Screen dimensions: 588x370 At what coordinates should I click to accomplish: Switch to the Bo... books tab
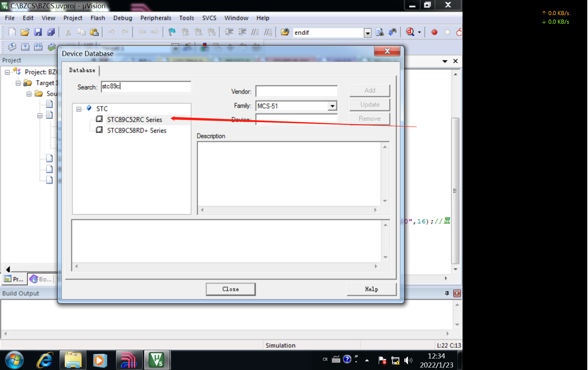click(41, 279)
